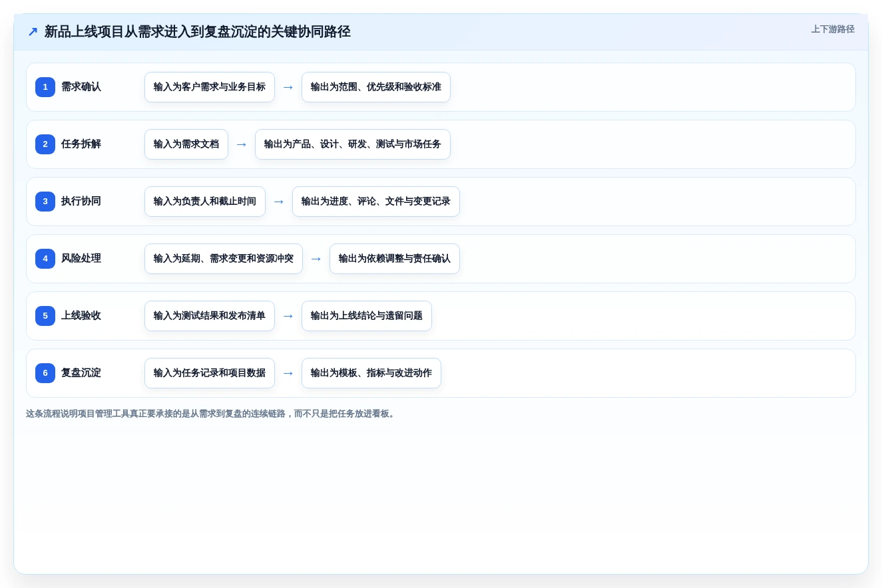882x588 pixels.
Task: Click the 上线验收 step label
Action: click(x=81, y=316)
